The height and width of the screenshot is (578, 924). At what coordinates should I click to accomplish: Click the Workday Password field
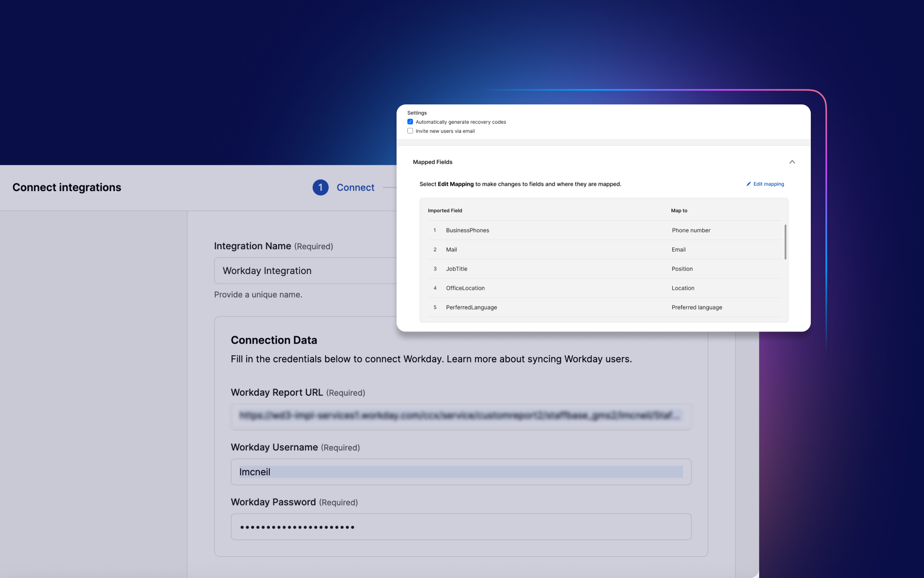[x=461, y=526]
